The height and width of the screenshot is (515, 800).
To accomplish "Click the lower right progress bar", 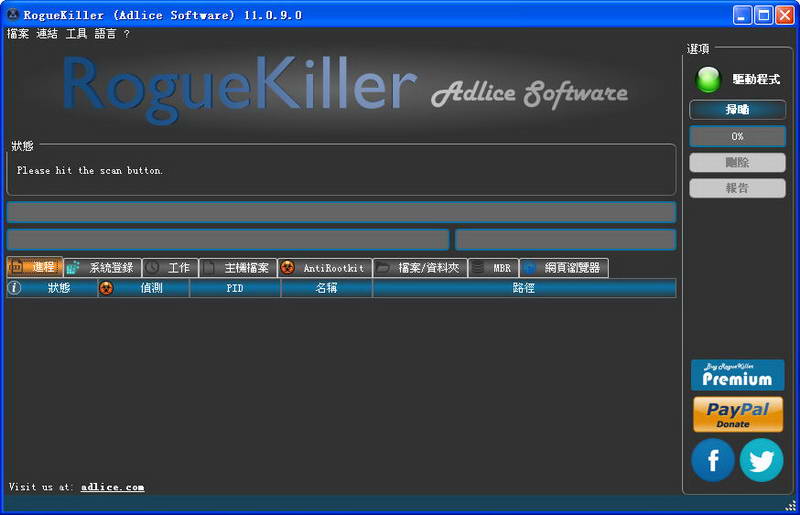I will (x=565, y=239).
